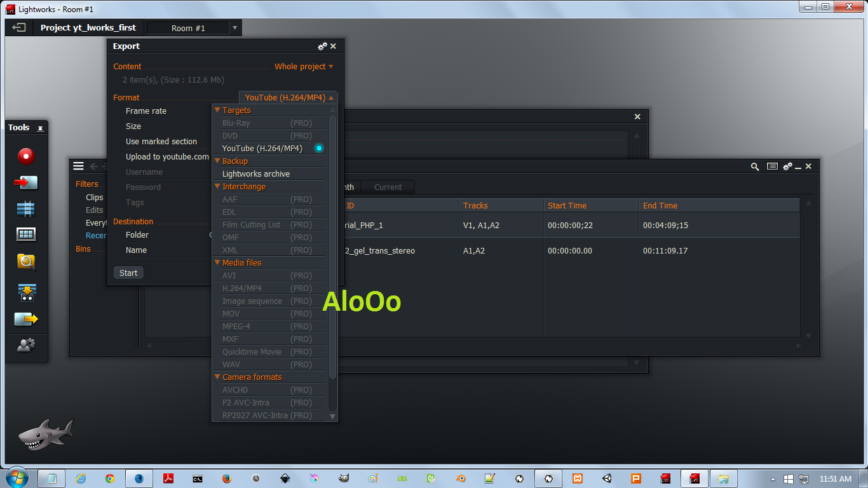Collapse the Targets group
Screen dimensions: 868x488
(217, 110)
